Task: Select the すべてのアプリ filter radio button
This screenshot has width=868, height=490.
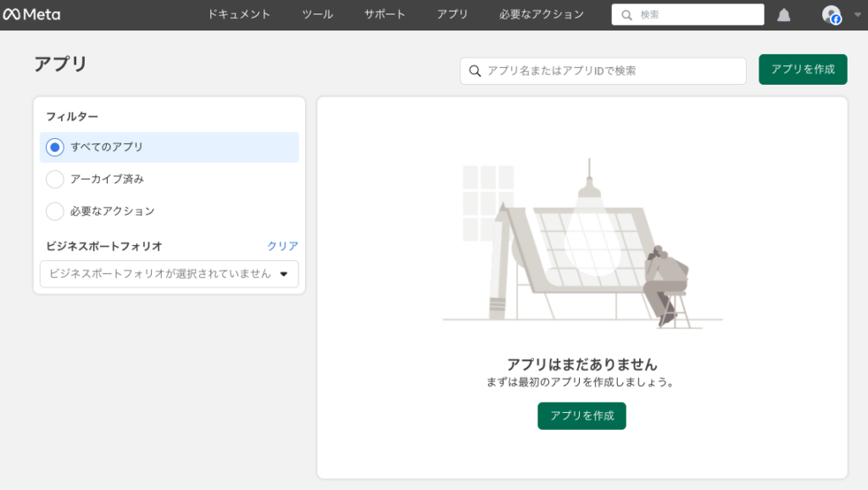Action: click(x=55, y=148)
